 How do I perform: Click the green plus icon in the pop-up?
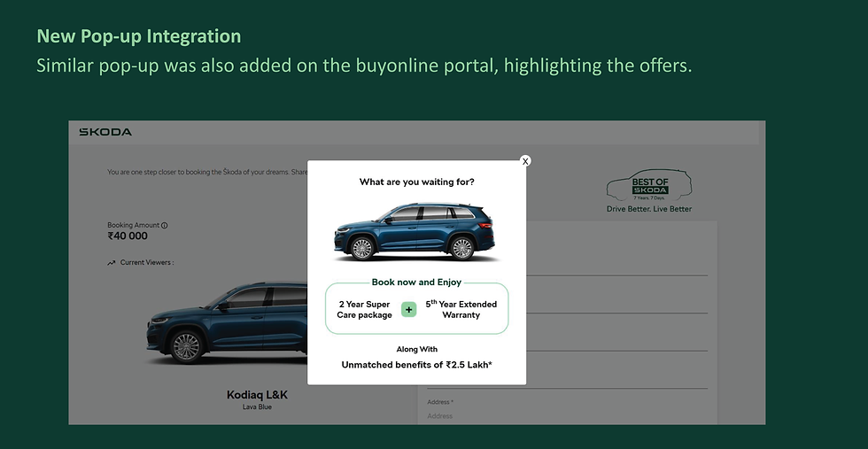(408, 310)
